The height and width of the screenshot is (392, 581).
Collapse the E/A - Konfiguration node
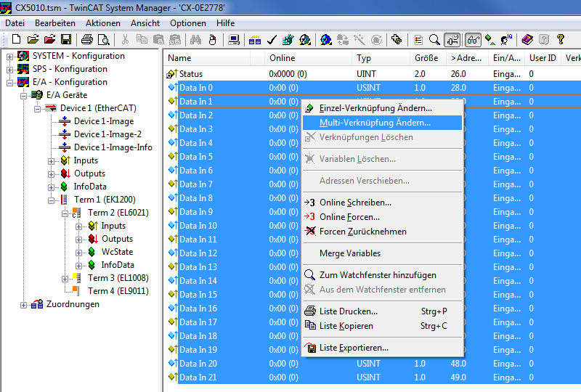[x=9, y=83]
